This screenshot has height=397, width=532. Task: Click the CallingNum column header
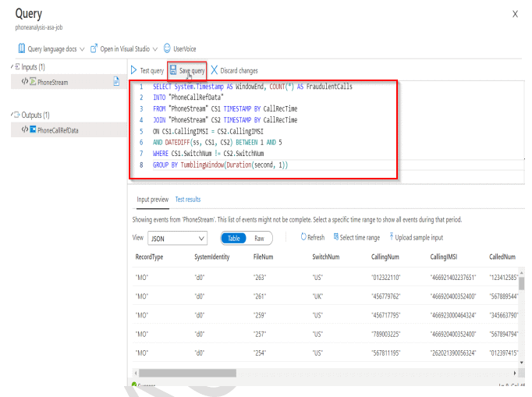[385, 257]
